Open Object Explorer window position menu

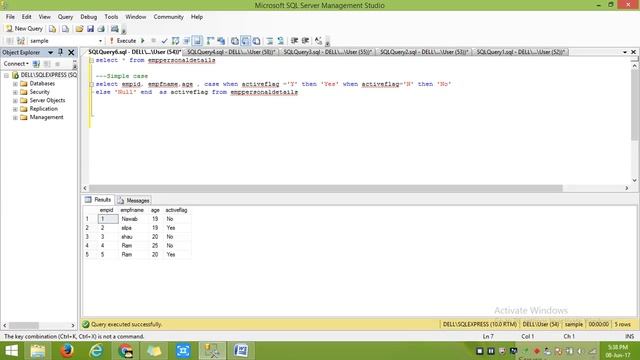click(50, 52)
